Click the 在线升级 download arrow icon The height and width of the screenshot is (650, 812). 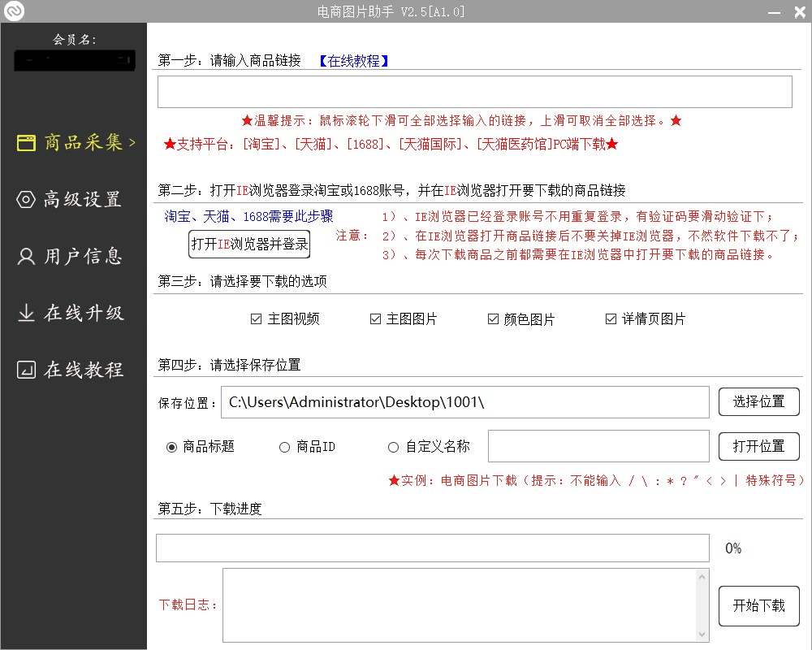pyautogui.click(x=26, y=314)
